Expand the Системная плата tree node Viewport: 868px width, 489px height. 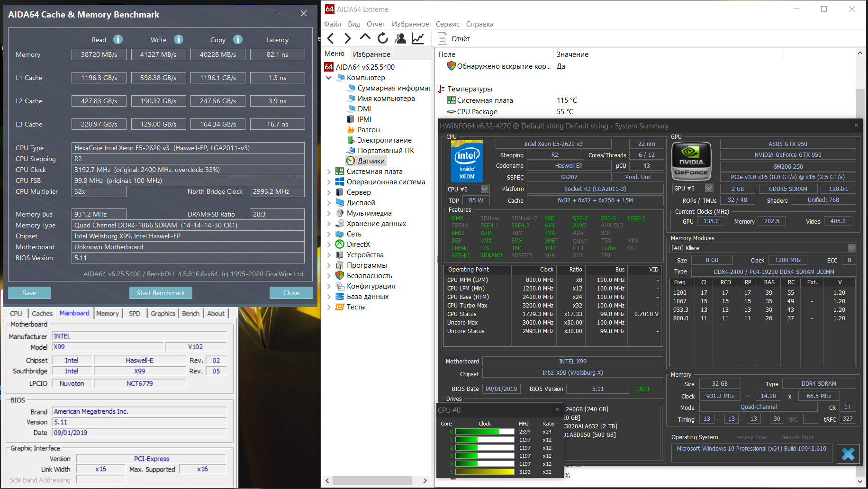[329, 172]
